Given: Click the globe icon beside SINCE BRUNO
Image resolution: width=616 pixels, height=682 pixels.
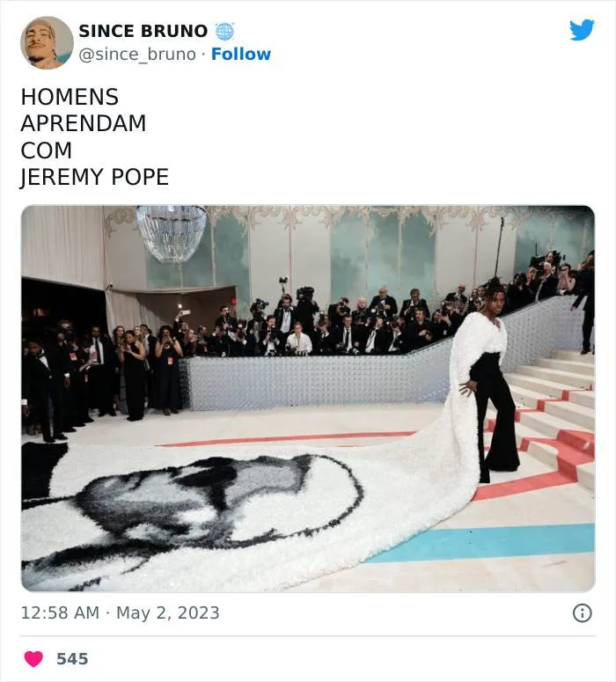Looking at the screenshot, I should pyautogui.click(x=224, y=31).
